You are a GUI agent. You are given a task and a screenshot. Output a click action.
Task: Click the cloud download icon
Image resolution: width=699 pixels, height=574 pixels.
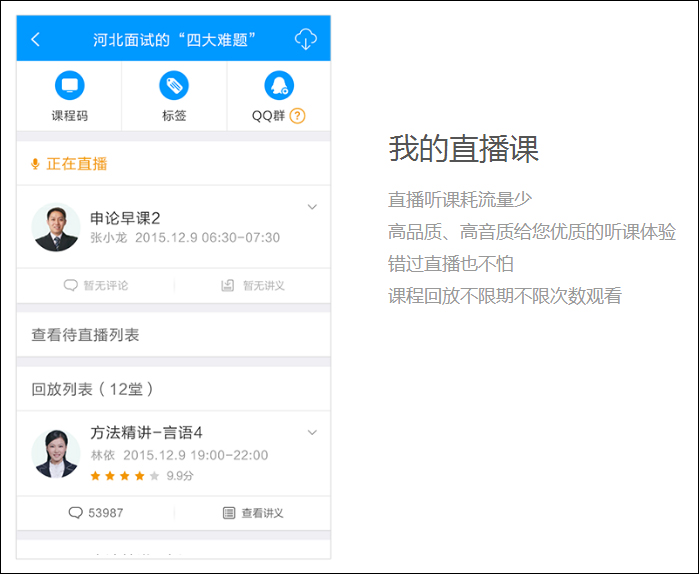[x=306, y=39]
